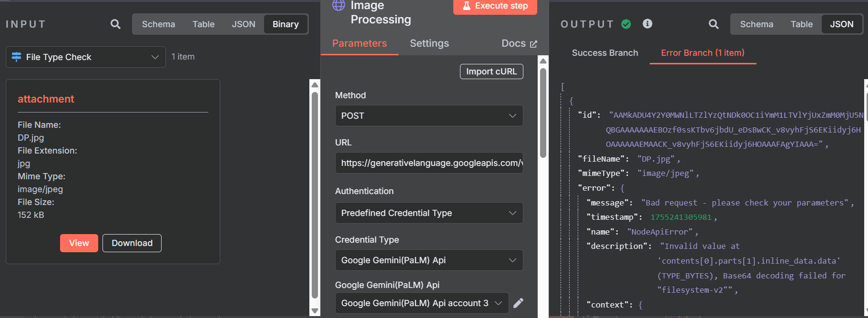
Task: Download the DP.jpg attachment
Action: (132, 243)
